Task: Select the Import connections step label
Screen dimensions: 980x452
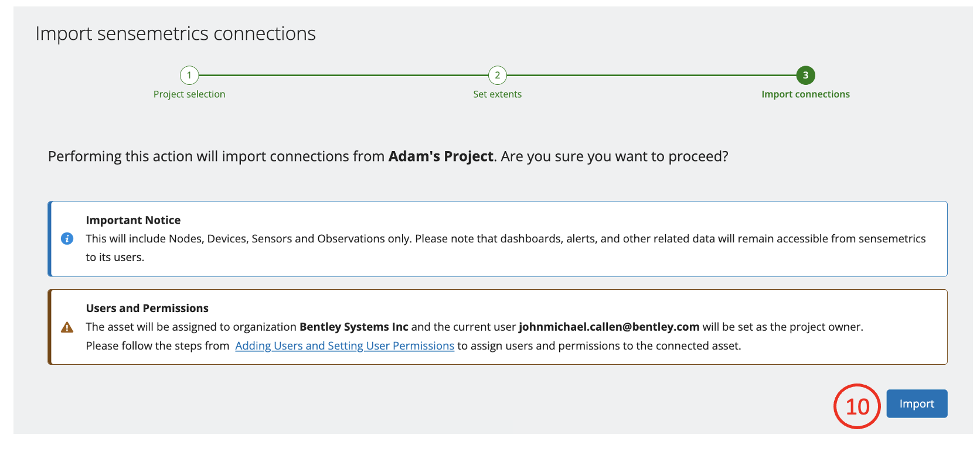Action: (x=805, y=94)
